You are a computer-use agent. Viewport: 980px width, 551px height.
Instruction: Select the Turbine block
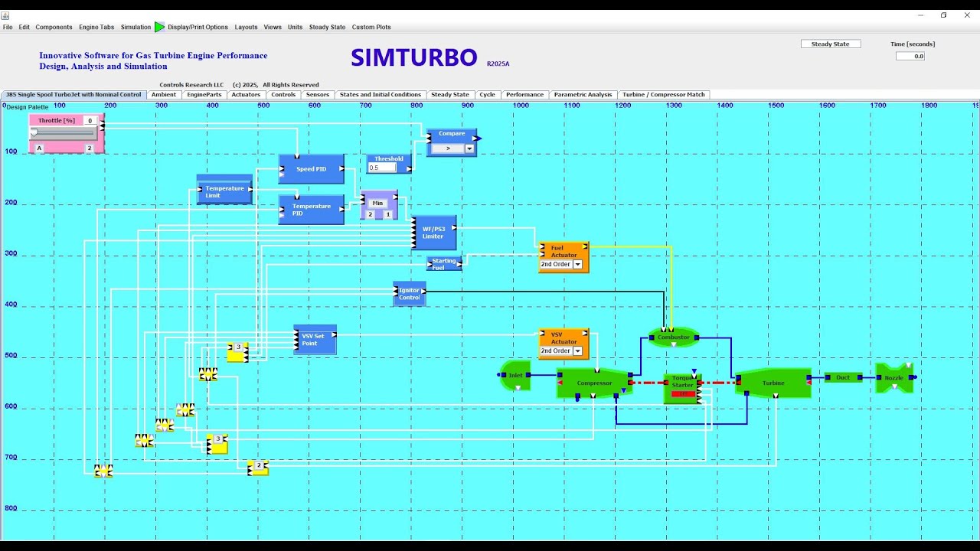(773, 383)
